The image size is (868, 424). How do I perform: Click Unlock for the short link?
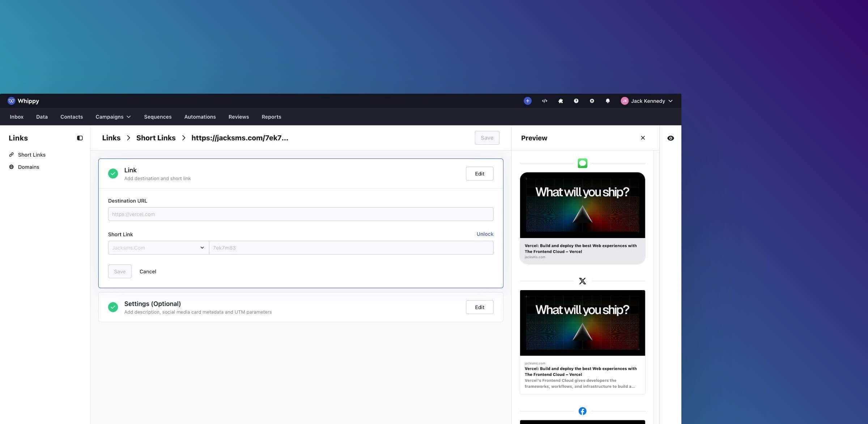485,234
